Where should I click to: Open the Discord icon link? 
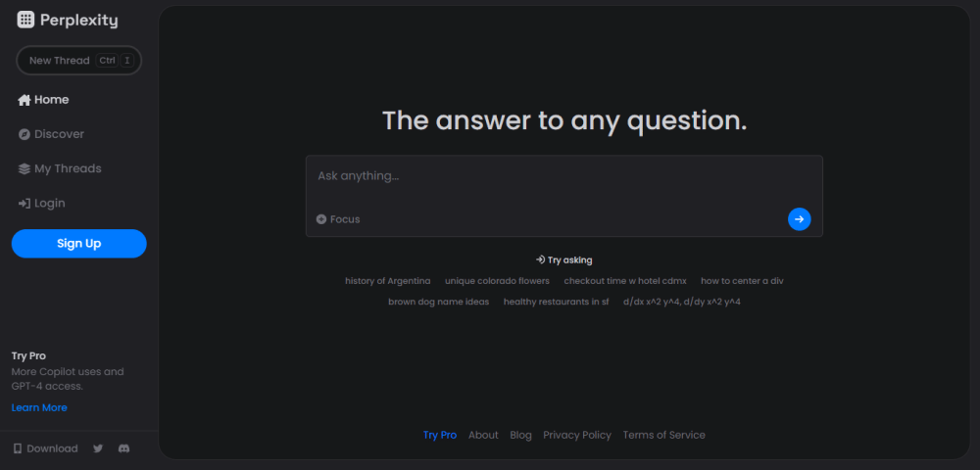click(x=123, y=448)
